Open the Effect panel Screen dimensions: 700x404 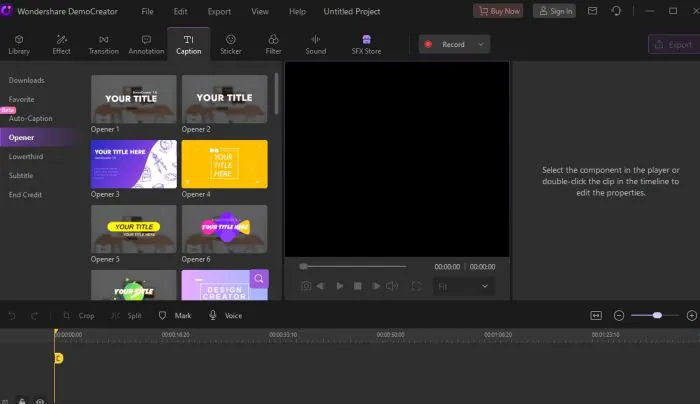coord(61,45)
